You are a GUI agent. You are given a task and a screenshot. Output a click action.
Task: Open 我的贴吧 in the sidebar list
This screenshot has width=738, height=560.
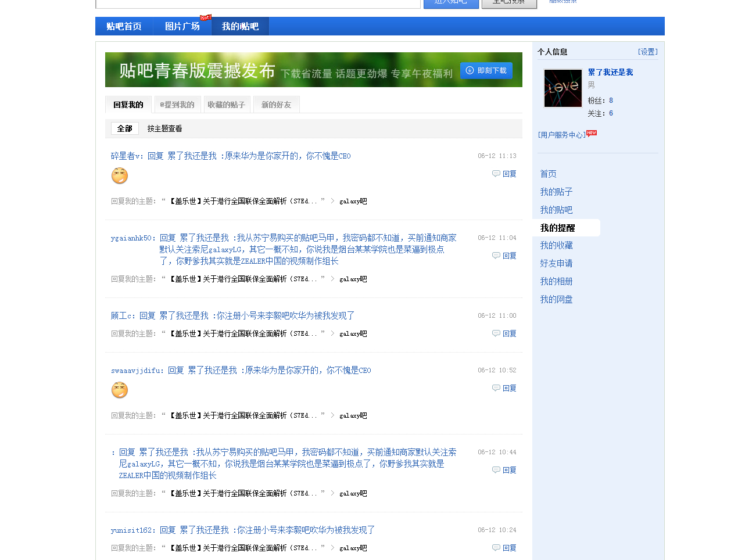click(557, 210)
